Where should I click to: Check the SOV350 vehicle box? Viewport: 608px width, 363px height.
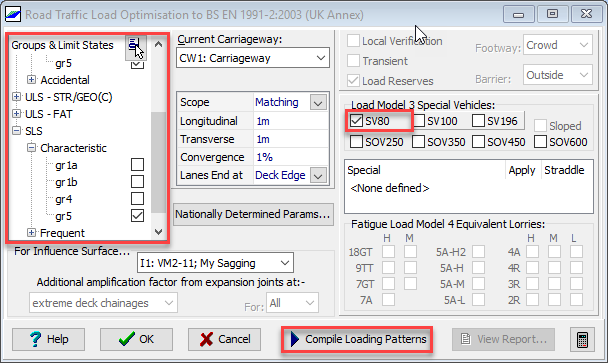coord(418,142)
